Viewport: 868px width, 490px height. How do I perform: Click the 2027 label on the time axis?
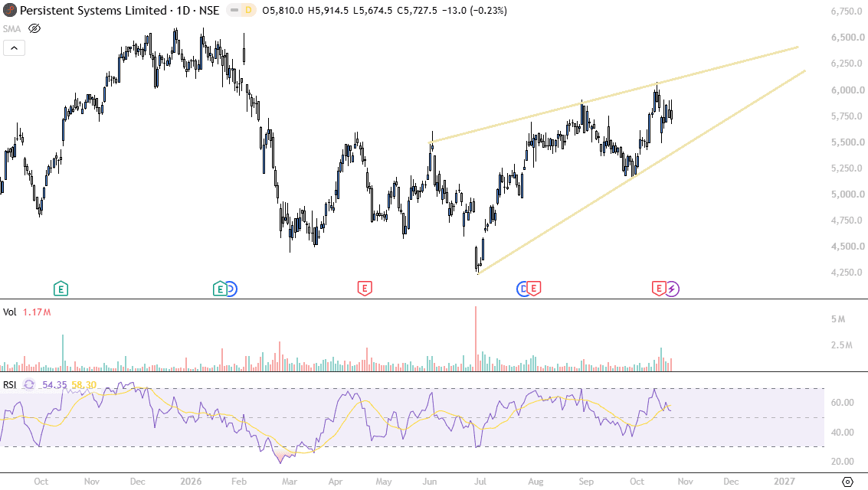(x=784, y=482)
